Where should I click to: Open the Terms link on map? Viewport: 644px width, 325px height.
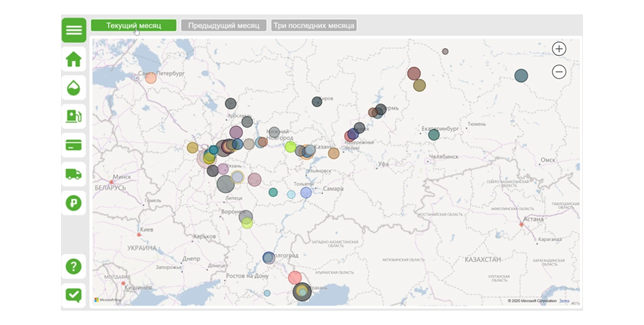click(x=563, y=301)
